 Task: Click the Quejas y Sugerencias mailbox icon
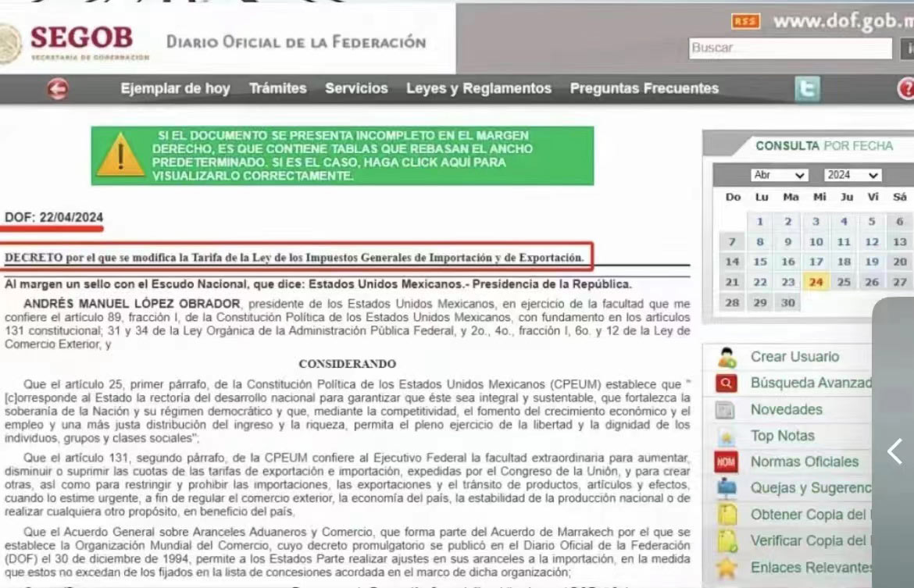[x=727, y=489]
